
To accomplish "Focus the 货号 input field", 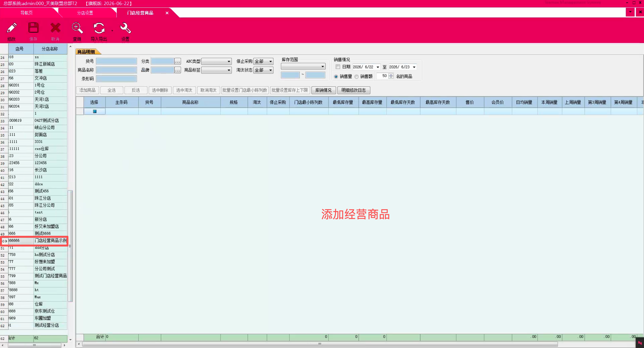I will [x=116, y=62].
